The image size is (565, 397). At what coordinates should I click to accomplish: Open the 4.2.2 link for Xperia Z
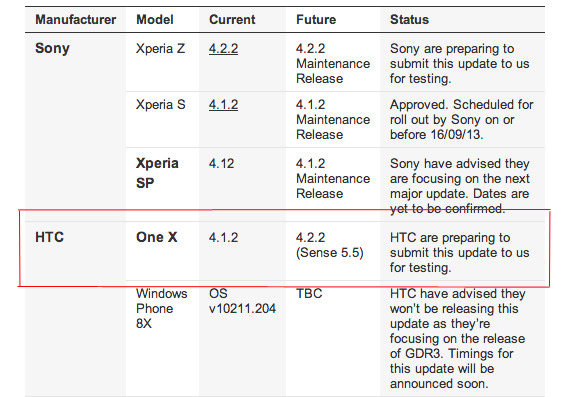click(x=223, y=49)
